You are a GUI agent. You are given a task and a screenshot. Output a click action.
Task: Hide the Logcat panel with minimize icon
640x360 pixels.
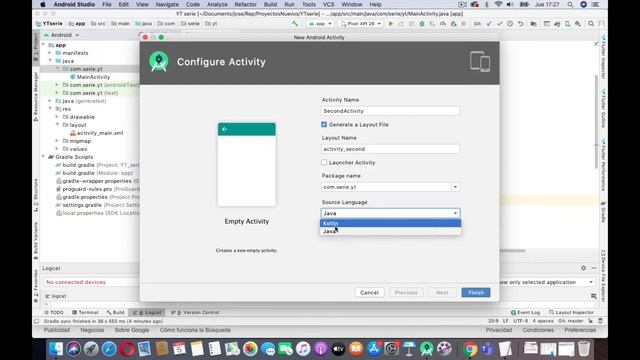pyautogui.click(x=594, y=268)
